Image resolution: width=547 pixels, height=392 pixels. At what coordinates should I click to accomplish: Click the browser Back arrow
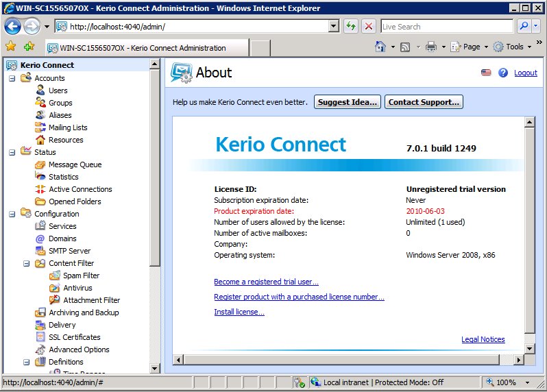tap(13, 27)
